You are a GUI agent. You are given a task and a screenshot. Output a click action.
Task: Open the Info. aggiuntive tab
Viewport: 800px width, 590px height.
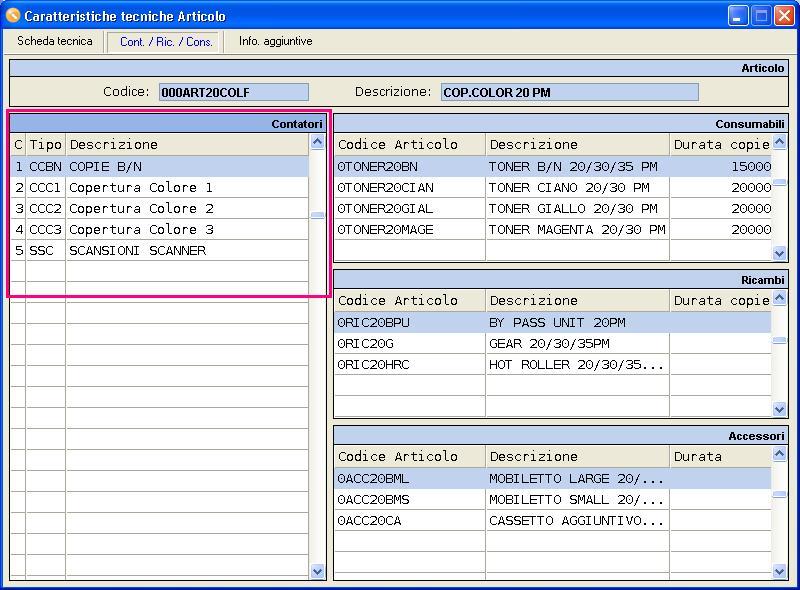[x=276, y=41]
